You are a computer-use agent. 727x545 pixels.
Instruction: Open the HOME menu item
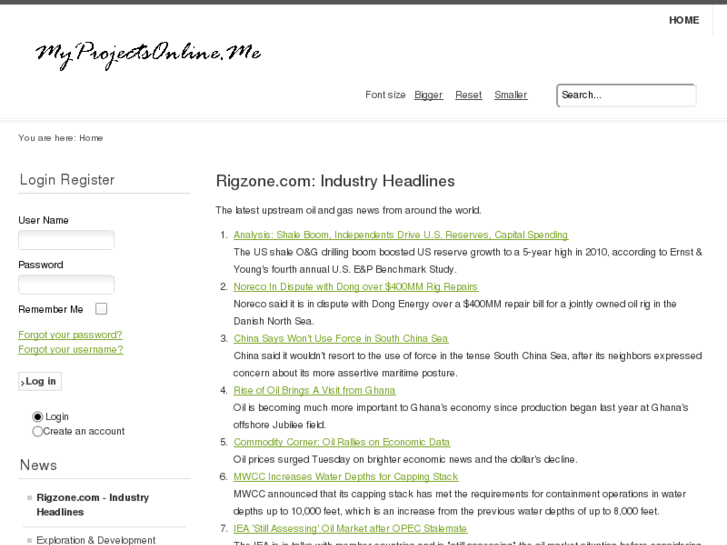click(684, 20)
